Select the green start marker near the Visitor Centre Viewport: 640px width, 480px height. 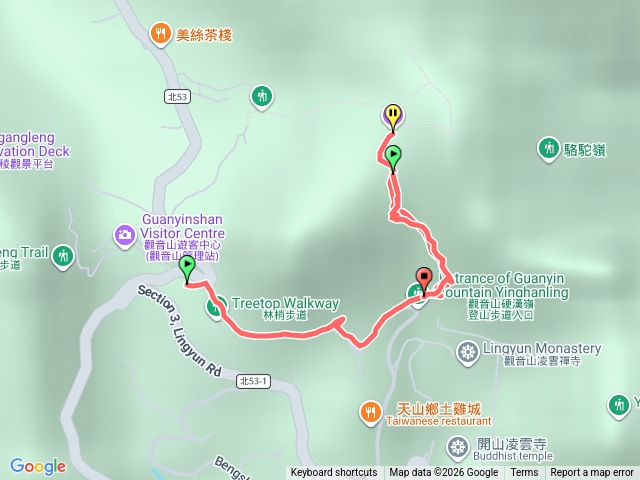pyautogui.click(x=187, y=269)
